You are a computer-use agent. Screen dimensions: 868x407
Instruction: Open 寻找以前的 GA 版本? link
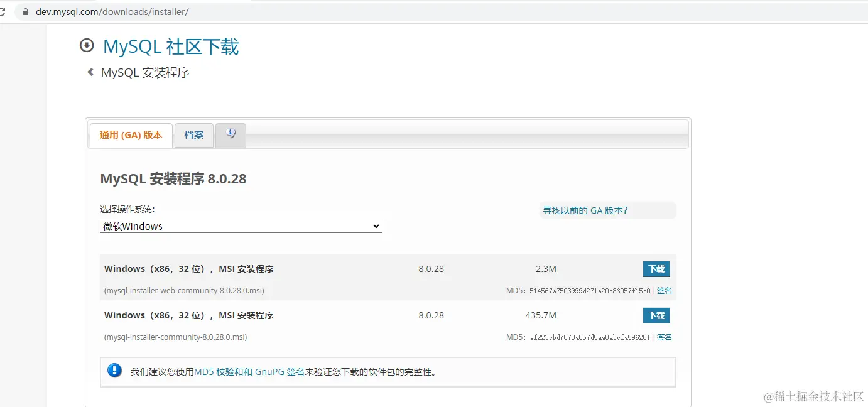585,210
